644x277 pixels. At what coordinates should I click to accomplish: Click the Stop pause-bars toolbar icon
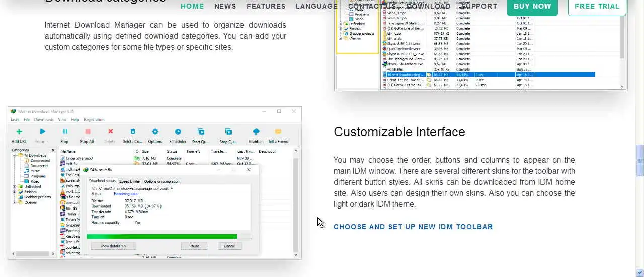pos(64,132)
